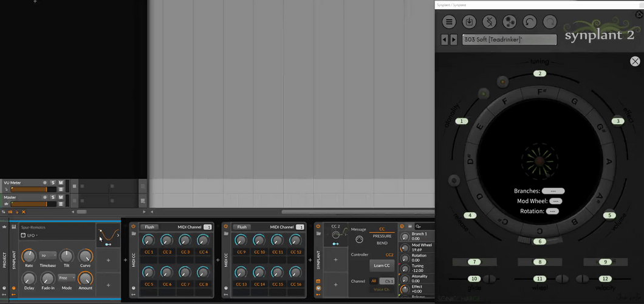Screen dimensions: 644x304
Task: Solo the Master track
Action: pos(53,197)
